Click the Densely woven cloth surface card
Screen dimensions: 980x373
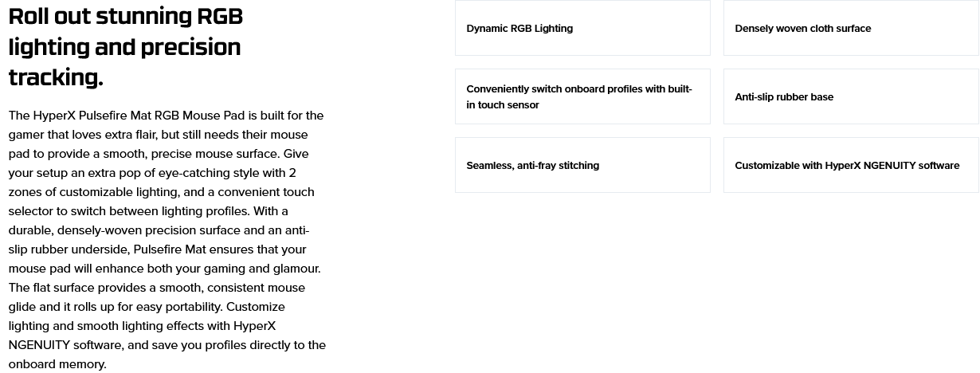pos(851,28)
